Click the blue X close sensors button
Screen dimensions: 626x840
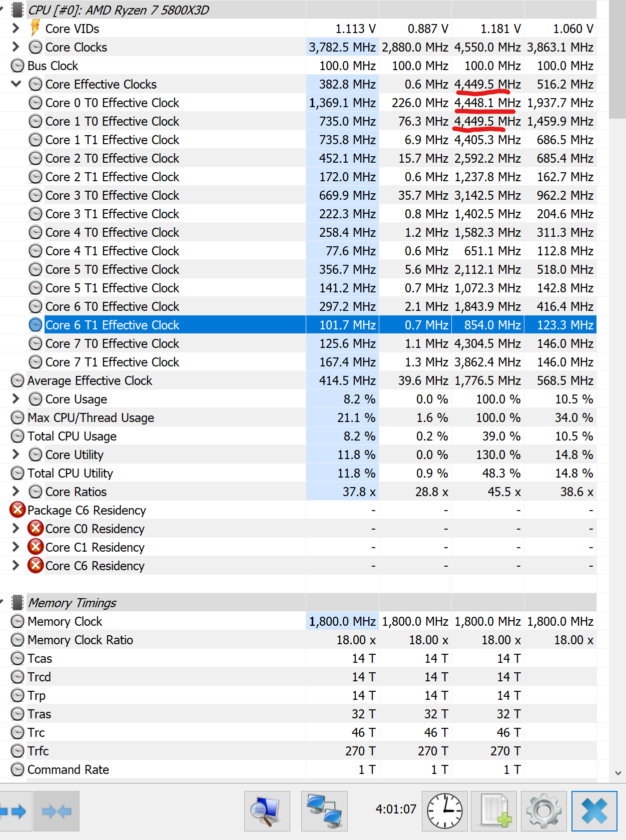(x=594, y=811)
